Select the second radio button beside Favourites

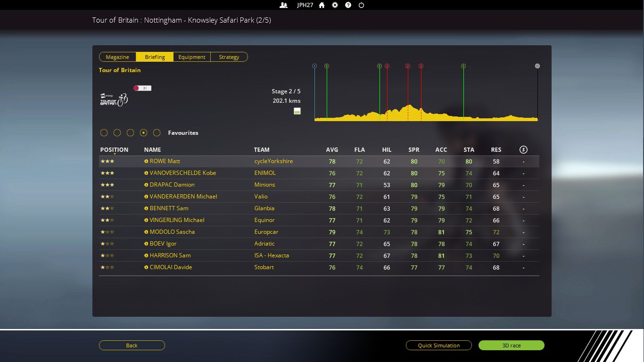point(117,133)
